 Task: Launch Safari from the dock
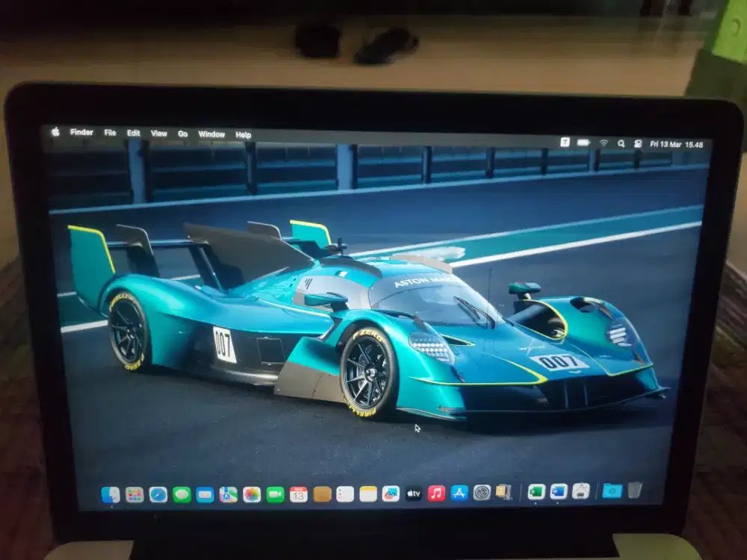(158, 494)
